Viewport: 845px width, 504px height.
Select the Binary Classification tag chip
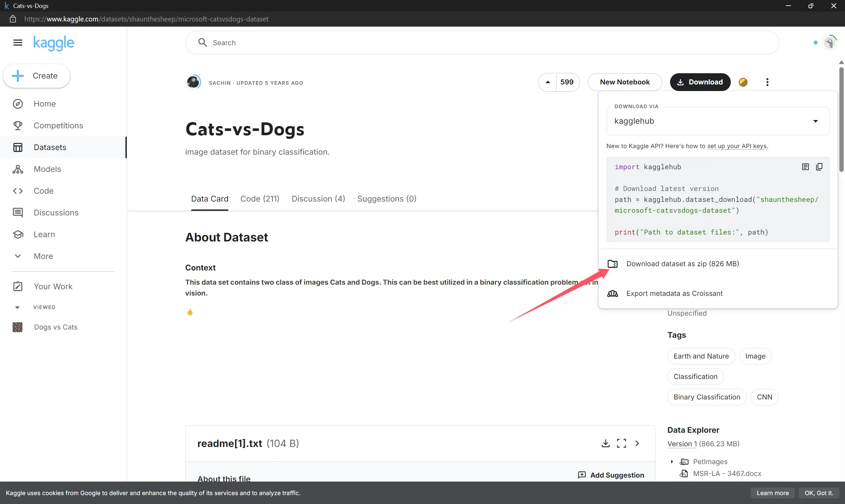pos(706,397)
